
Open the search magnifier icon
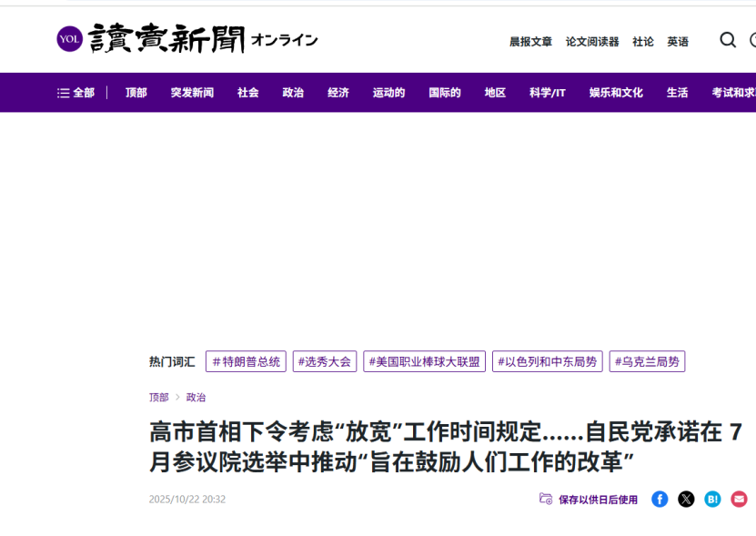point(728,40)
